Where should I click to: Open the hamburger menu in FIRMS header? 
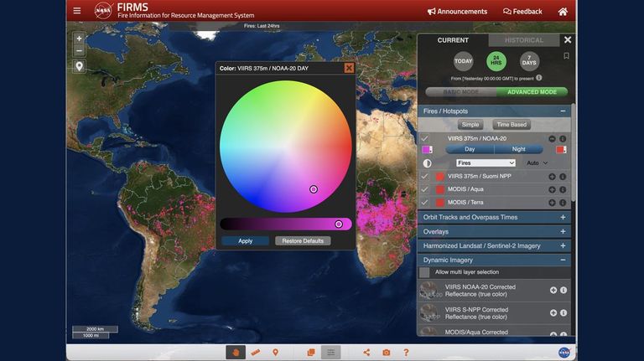click(77, 11)
